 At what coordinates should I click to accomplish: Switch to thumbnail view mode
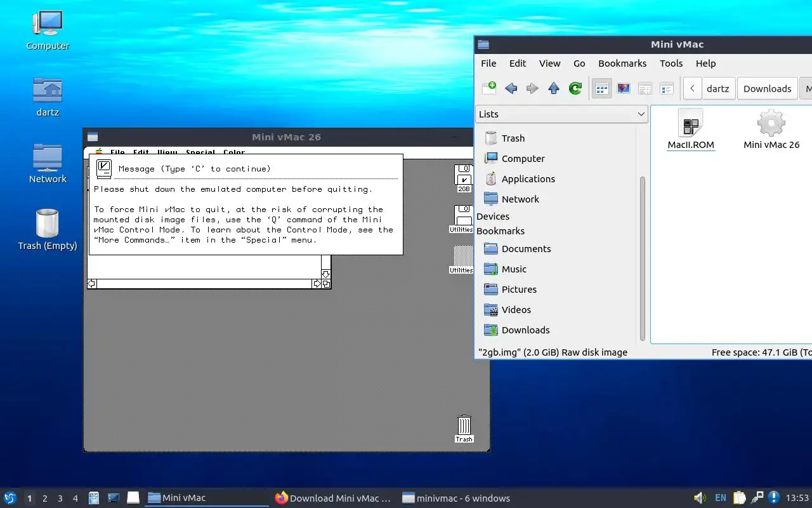click(x=624, y=88)
